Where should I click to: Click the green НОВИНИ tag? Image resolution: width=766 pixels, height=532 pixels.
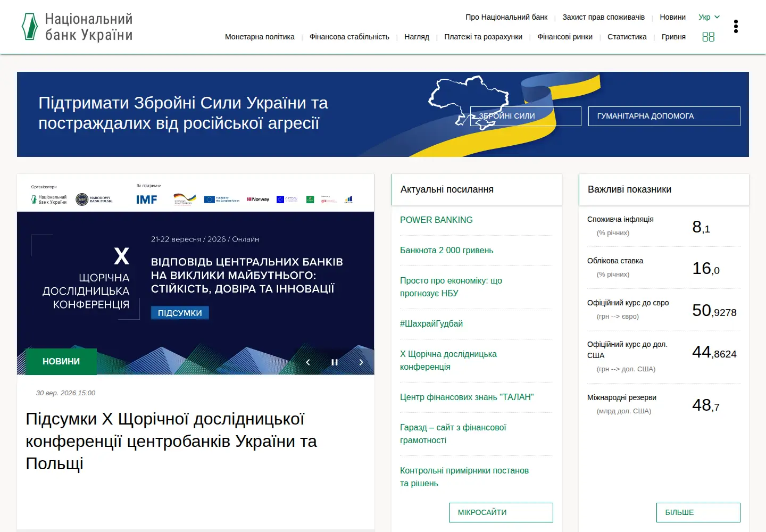(x=61, y=361)
